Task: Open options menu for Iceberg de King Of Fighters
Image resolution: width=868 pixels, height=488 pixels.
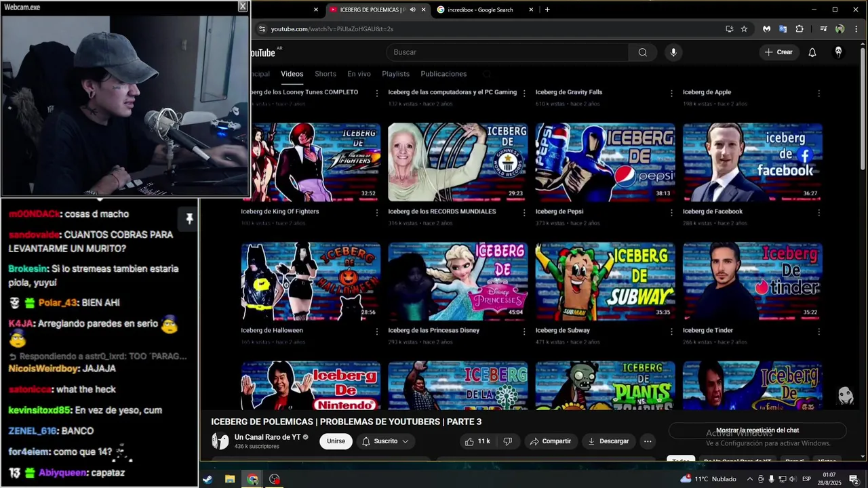Action: [376, 212]
